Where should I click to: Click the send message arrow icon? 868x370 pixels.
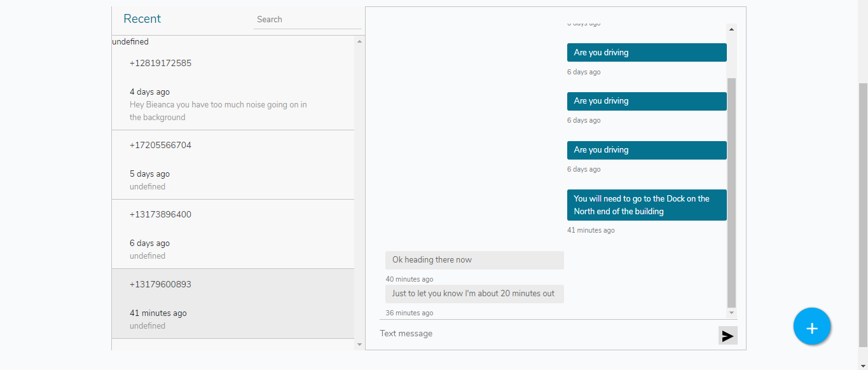[x=727, y=335]
